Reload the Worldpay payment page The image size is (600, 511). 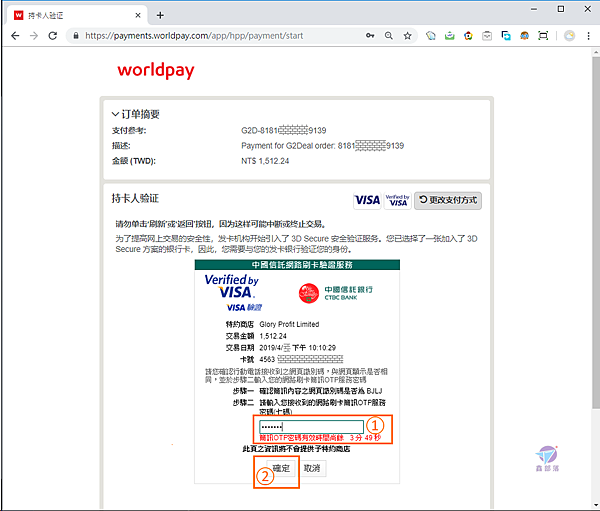53,36
